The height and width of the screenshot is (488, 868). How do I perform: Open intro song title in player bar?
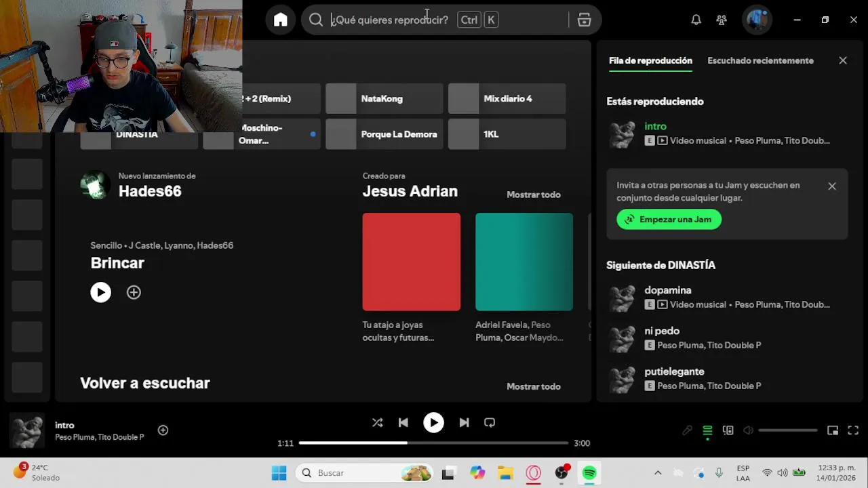click(64, 425)
